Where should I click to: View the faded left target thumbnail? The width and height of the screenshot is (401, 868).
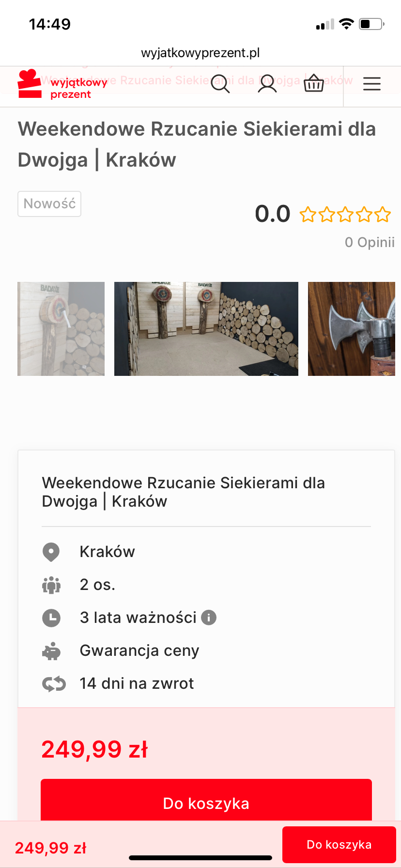61,329
